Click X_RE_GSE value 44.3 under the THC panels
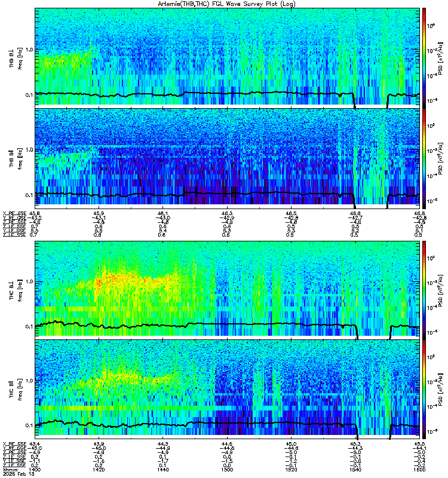This screenshot has height=478, width=448. pos(162,444)
